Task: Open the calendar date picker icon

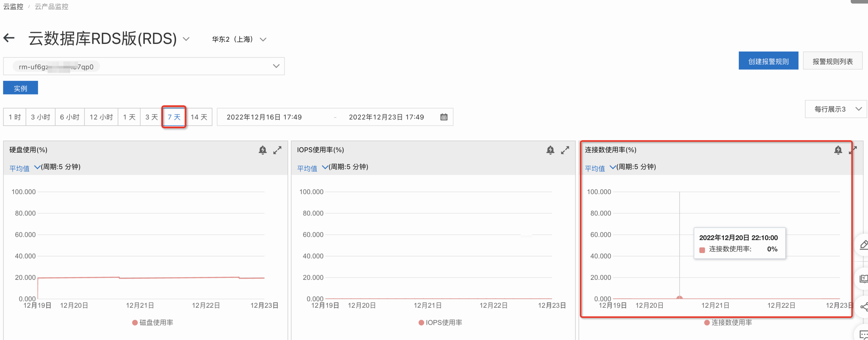Action: tap(444, 117)
